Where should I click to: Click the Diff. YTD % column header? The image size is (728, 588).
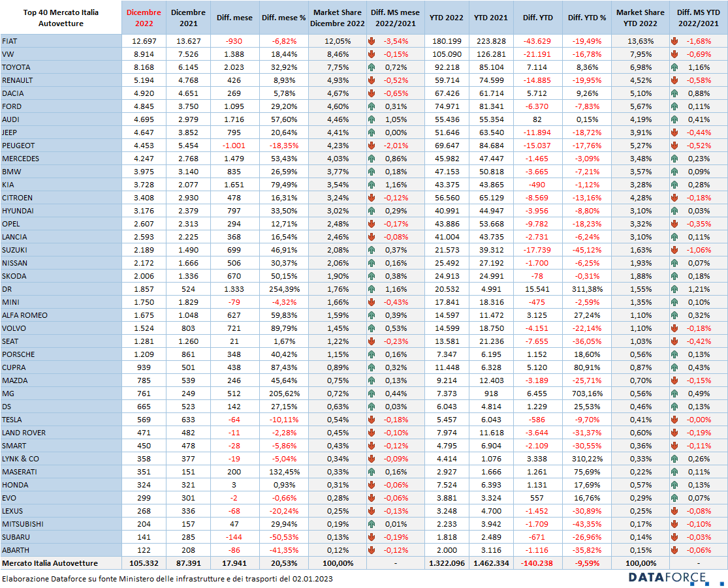(x=587, y=18)
